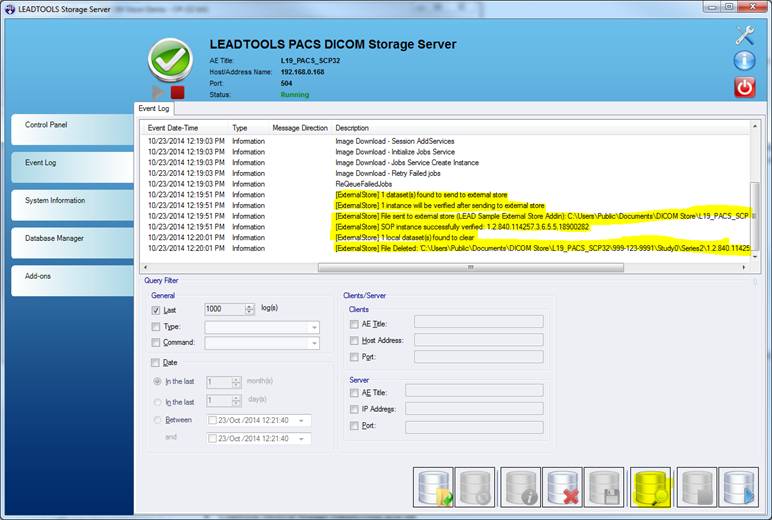Screen dimensions: 772x520
Task: Click the red power shutdown icon
Action: [744, 88]
